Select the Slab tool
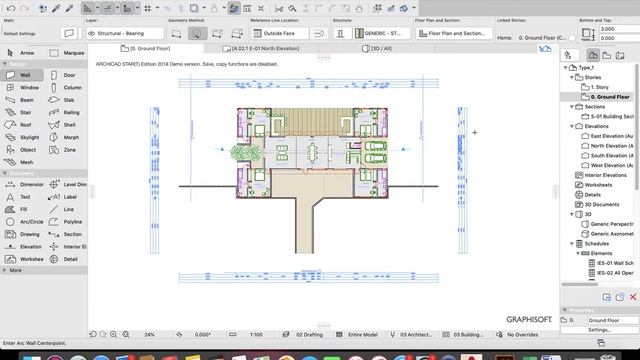The width and height of the screenshot is (640, 360). click(x=62, y=100)
